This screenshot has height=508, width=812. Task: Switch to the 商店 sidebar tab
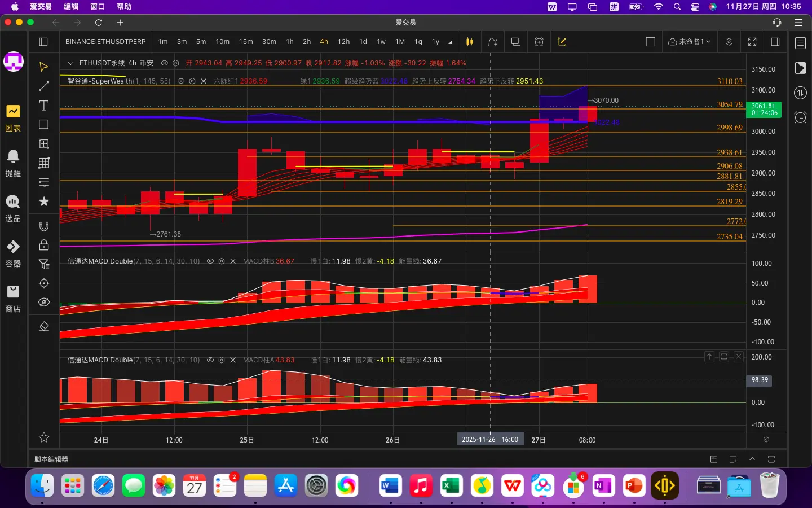tap(13, 299)
